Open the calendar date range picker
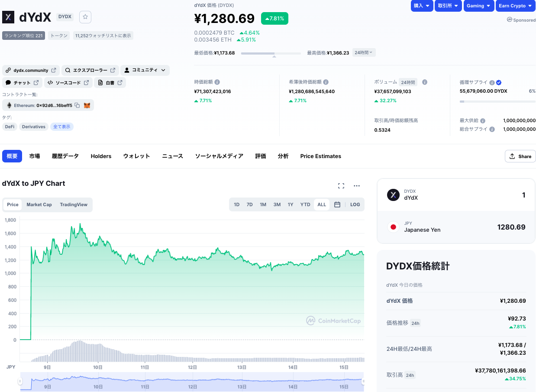 pos(337,204)
